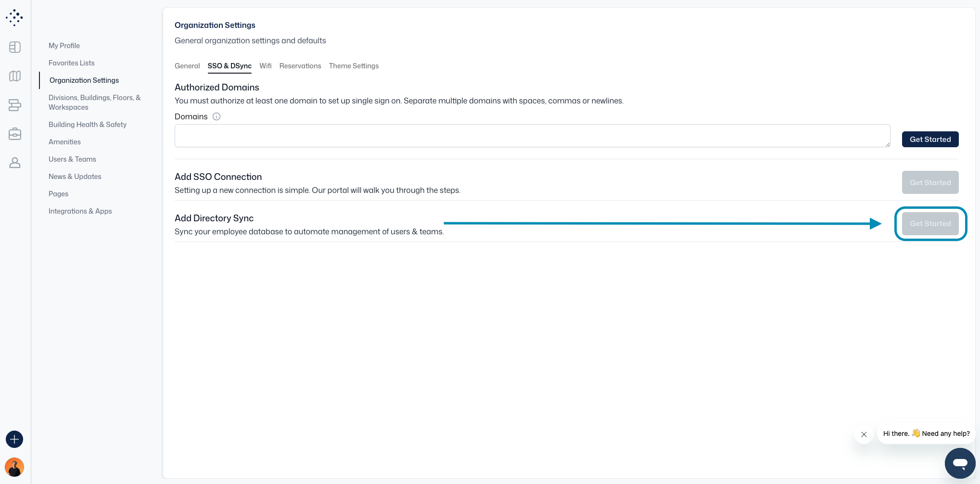Screen dimensions: 980x484
Task: Click Get Started for Add Directory Sync
Action: click(x=930, y=224)
